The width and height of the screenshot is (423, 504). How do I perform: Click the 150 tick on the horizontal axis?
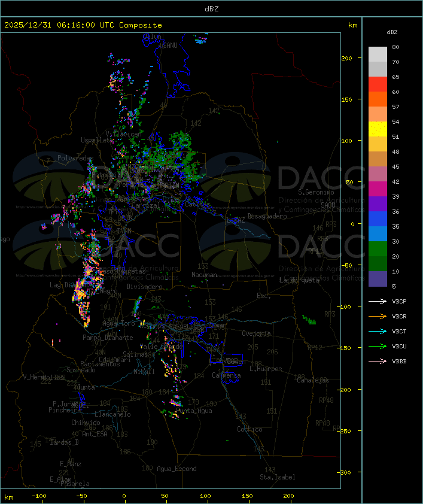pos(247,496)
